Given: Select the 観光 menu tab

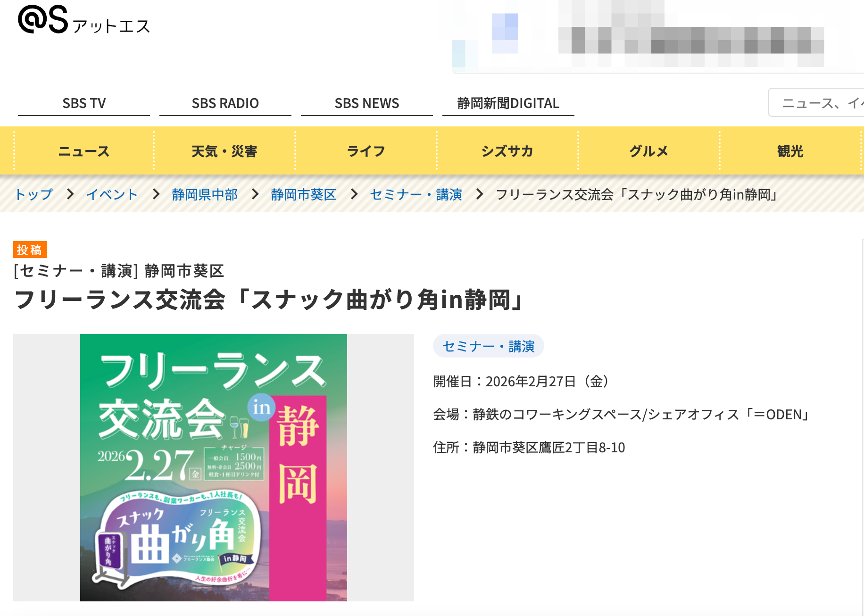Looking at the screenshot, I should point(790,151).
